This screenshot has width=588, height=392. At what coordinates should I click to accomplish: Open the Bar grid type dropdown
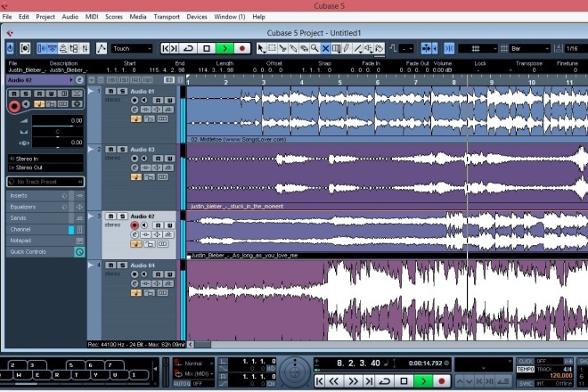tap(530, 48)
